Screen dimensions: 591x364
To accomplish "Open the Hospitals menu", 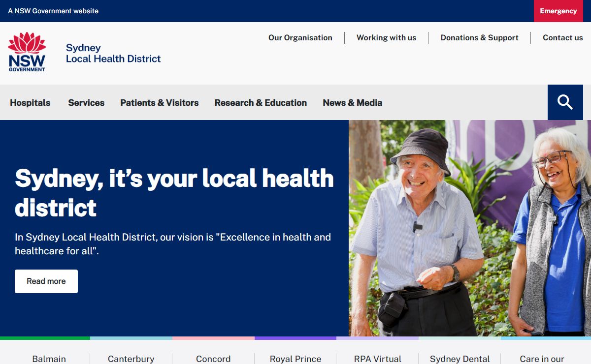I will [30, 103].
